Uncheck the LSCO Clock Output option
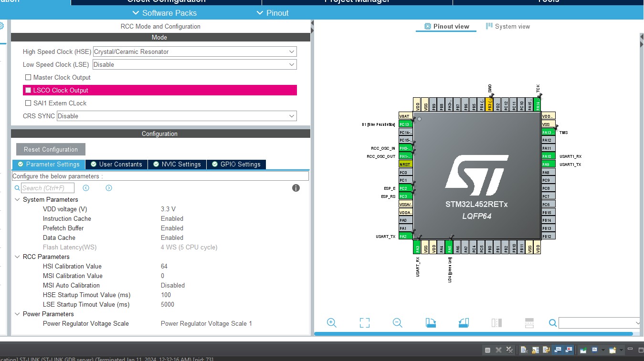The image size is (644, 361). click(x=28, y=90)
